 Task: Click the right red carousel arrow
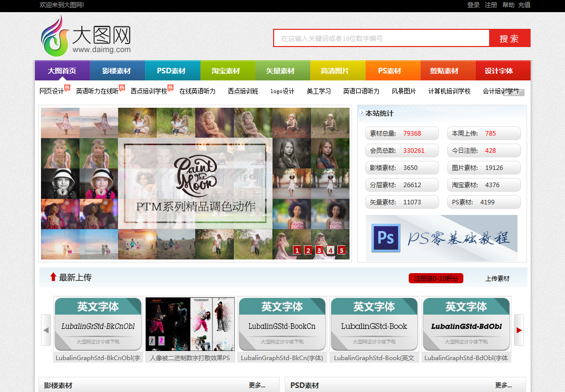pyautogui.click(x=519, y=330)
